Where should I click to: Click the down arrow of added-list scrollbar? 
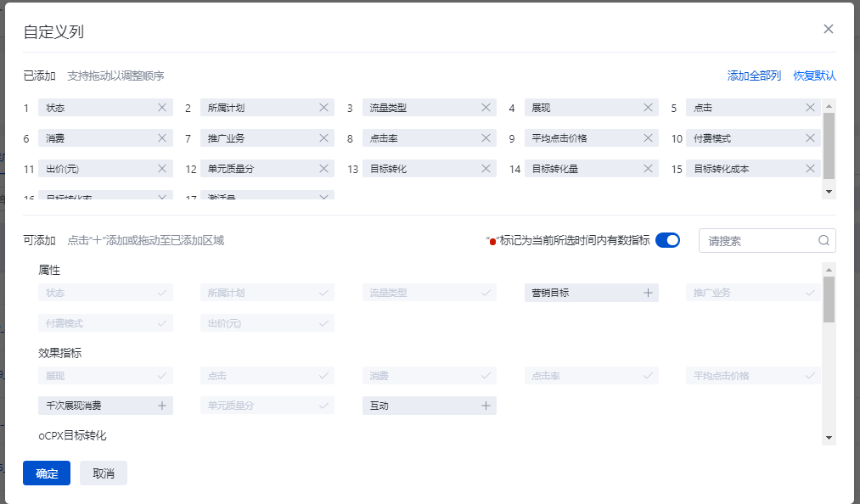point(829,192)
